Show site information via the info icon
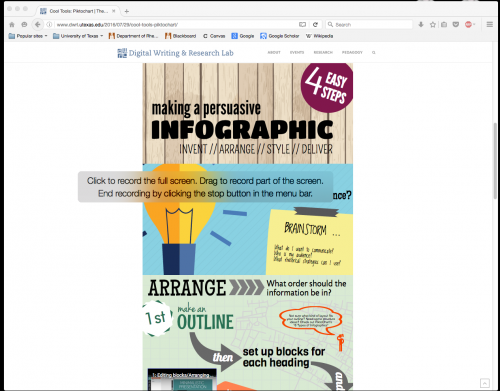Image resolution: width=500 pixels, height=391 pixels. pos(49,25)
